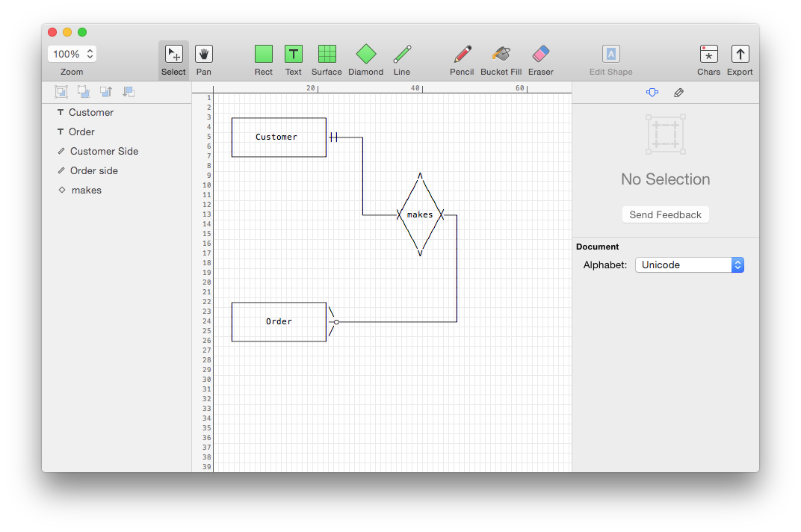
Task: Toggle the Select arrow tool
Action: [x=173, y=55]
